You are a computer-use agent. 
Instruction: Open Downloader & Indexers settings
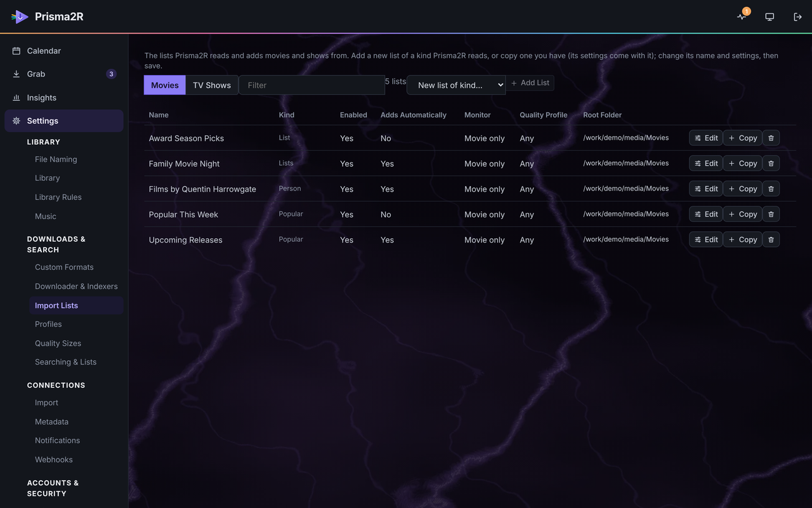(x=76, y=286)
